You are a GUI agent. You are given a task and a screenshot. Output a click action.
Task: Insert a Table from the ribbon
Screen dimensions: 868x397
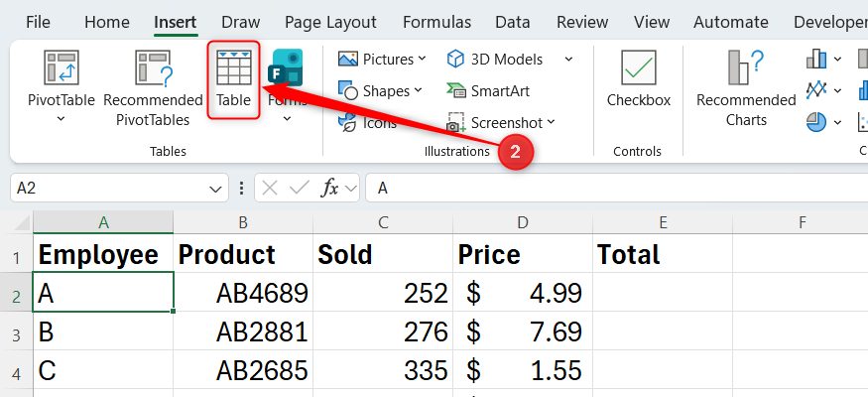tap(233, 79)
